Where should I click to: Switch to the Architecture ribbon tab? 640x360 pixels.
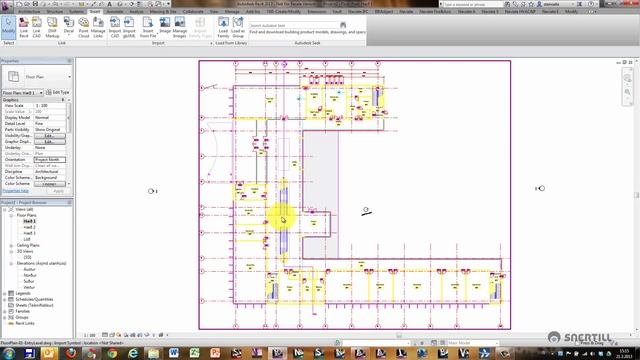coord(29,12)
